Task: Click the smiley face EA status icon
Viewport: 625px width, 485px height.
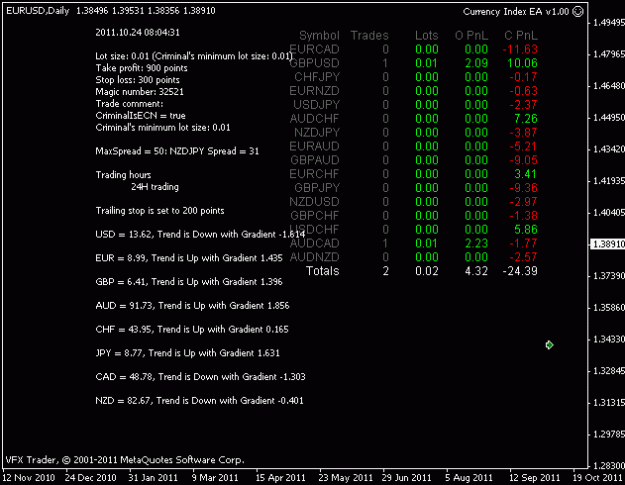Action: pyautogui.click(x=578, y=12)
